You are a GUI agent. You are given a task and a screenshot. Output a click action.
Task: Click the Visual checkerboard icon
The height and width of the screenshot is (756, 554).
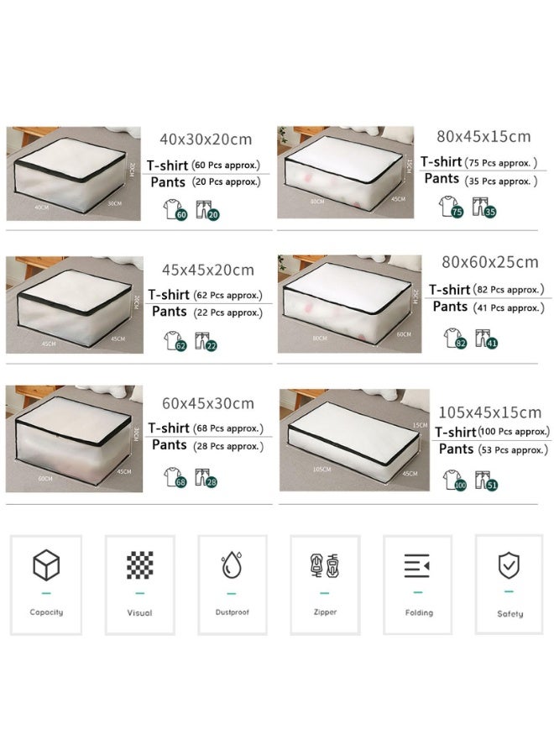[x=139, y=565]
